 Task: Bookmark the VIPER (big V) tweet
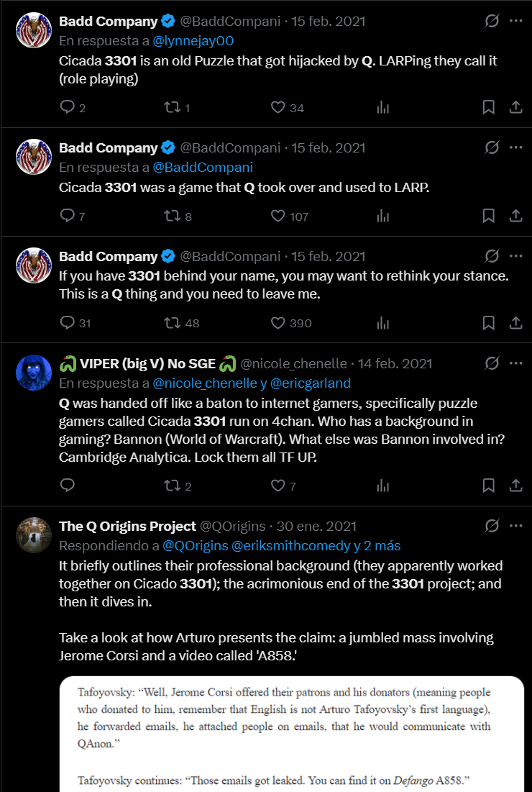coord(488,486)
